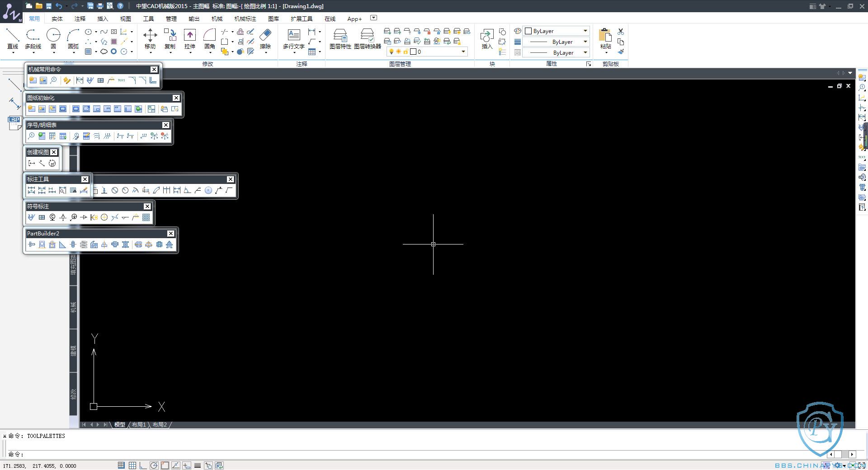Click the Undo arrow in quick access toolbar
This screenshot has height=470, width=868.
click(x=59, y=6)
